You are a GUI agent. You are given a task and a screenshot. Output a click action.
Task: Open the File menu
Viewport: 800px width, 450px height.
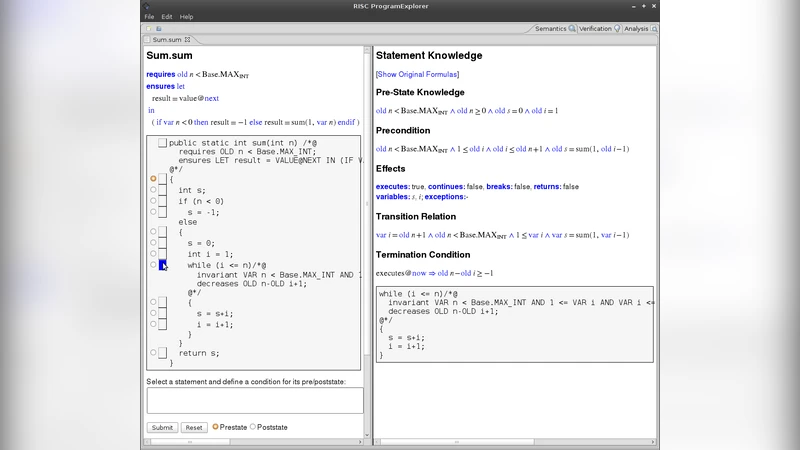pyautogui.click(x=149, y=17)
